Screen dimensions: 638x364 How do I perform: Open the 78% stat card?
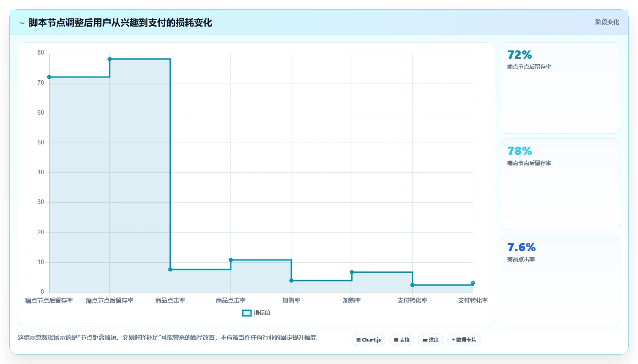[560, 184]
